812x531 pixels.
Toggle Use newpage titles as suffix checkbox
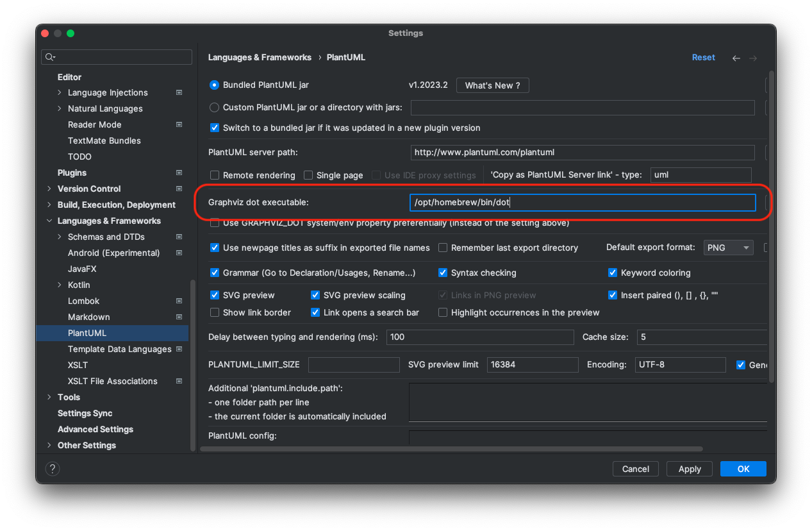coord(215,248)
